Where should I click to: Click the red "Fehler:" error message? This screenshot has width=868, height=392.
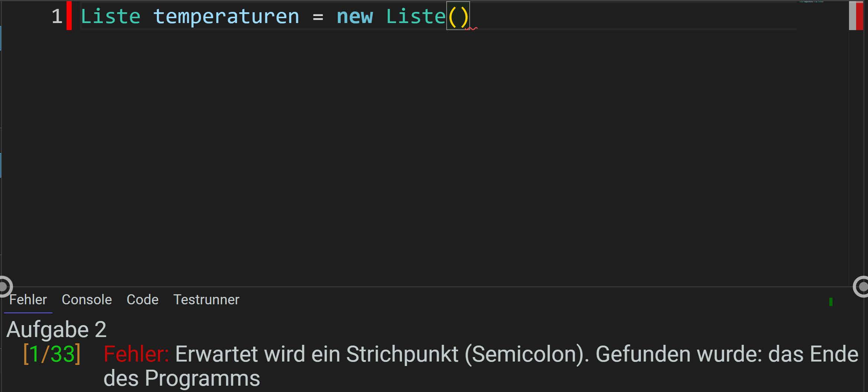coord(136,354)
